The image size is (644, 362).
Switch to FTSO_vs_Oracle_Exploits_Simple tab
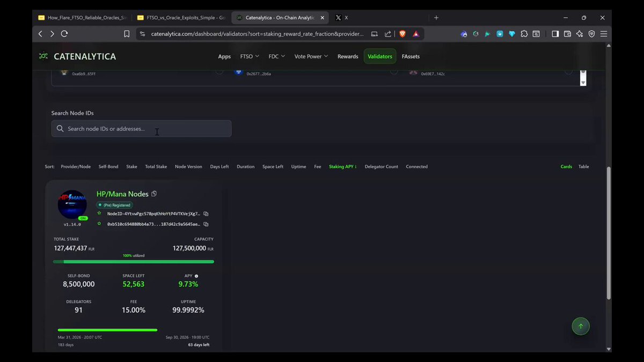pos(181,18)
